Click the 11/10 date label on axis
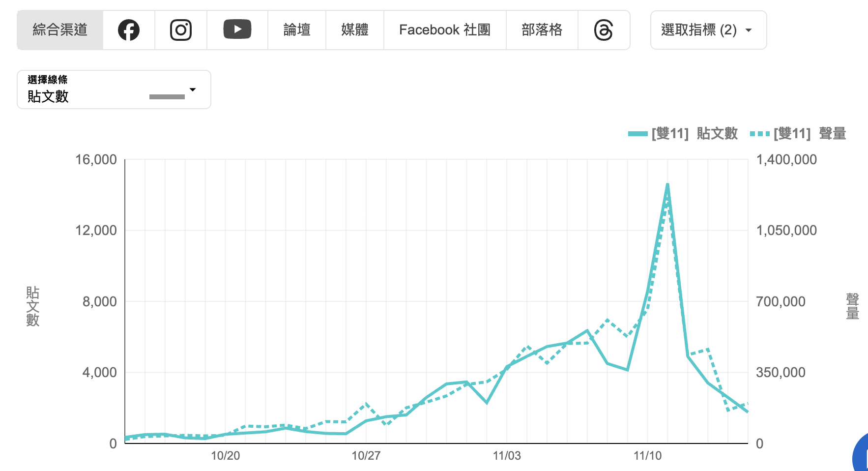 point(648,456)
